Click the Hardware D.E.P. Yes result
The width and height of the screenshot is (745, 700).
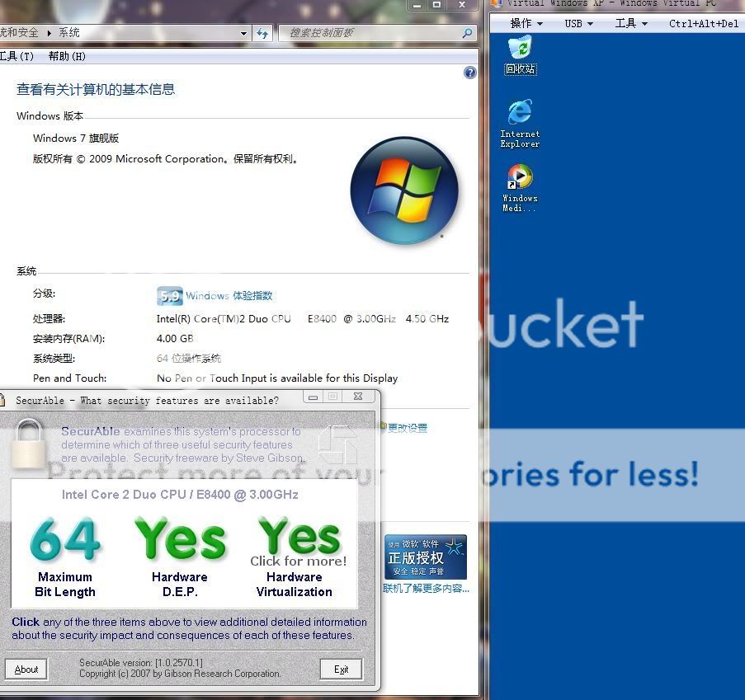click(180, 557)
